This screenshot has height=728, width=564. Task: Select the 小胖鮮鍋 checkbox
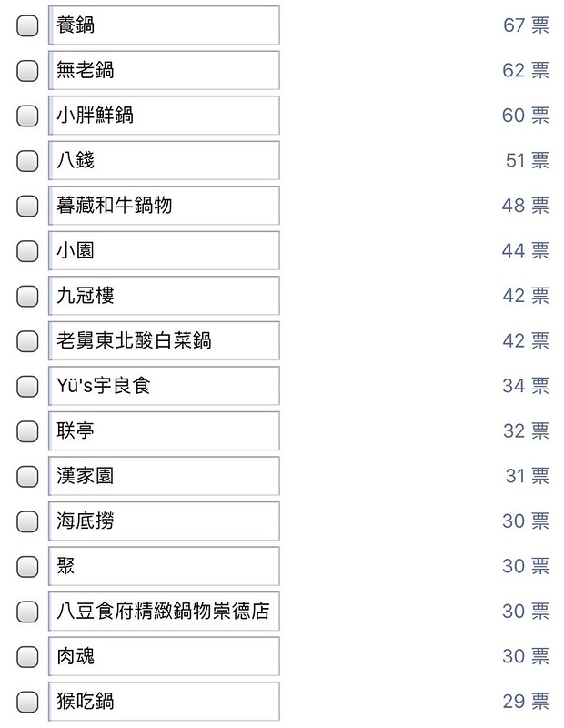[x=27, y=116]
